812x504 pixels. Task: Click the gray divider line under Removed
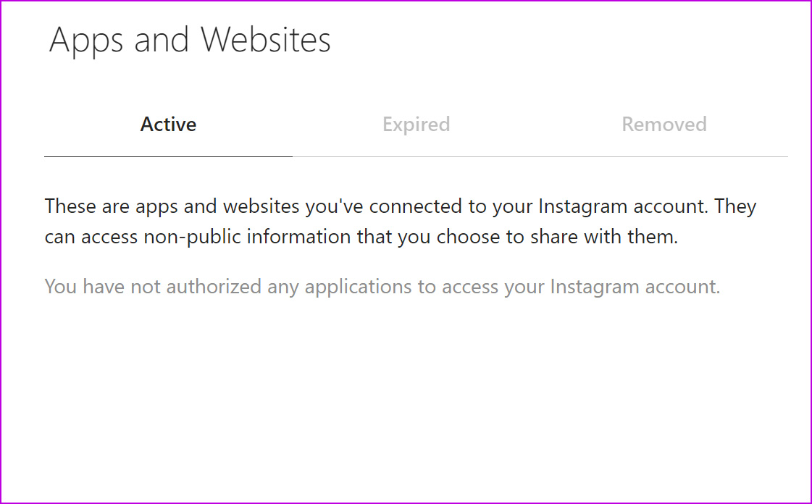664,156
